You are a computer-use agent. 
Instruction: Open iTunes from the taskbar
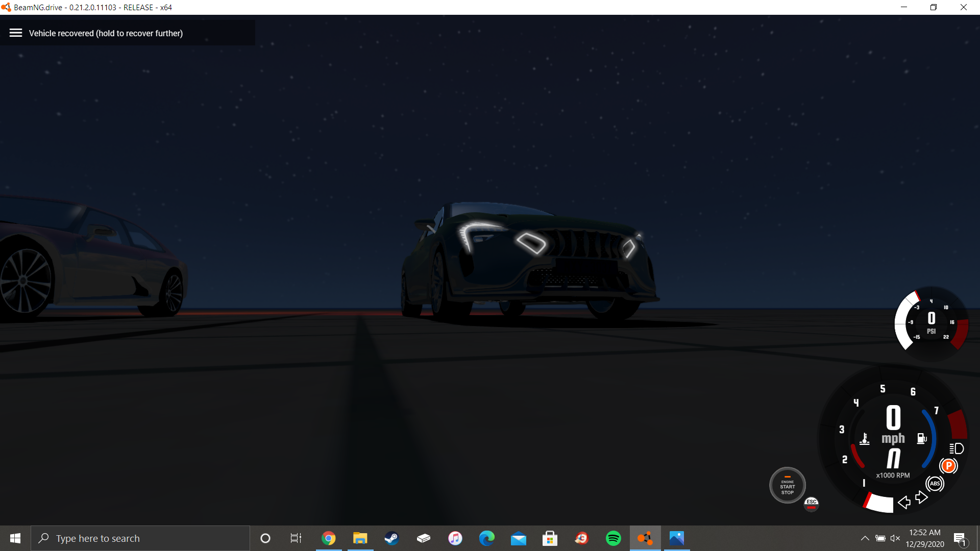click(455, 538)
